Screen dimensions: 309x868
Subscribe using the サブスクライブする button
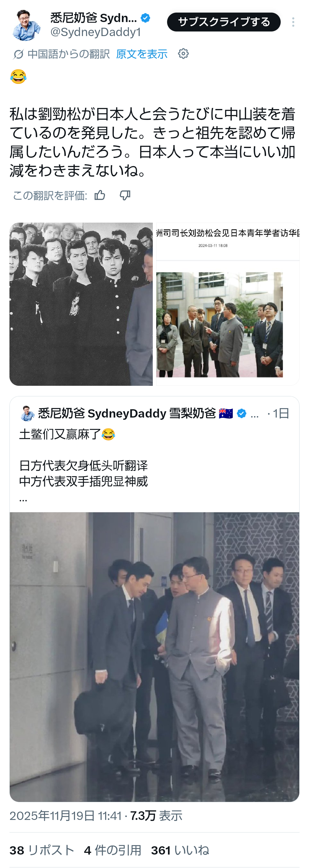224,22
